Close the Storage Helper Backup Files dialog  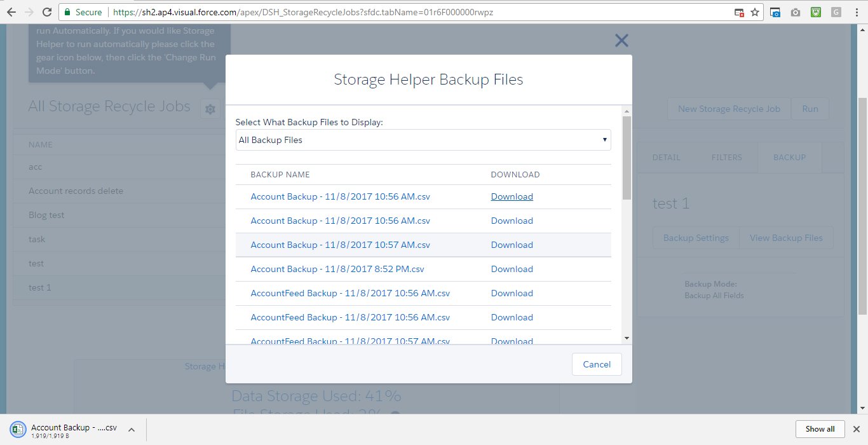(621, 41)
